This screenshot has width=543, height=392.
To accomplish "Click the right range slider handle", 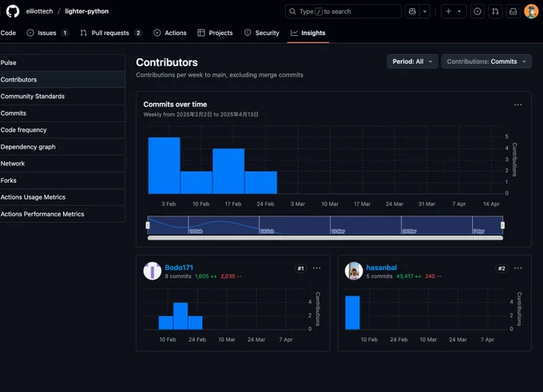I will click(502, 225).
